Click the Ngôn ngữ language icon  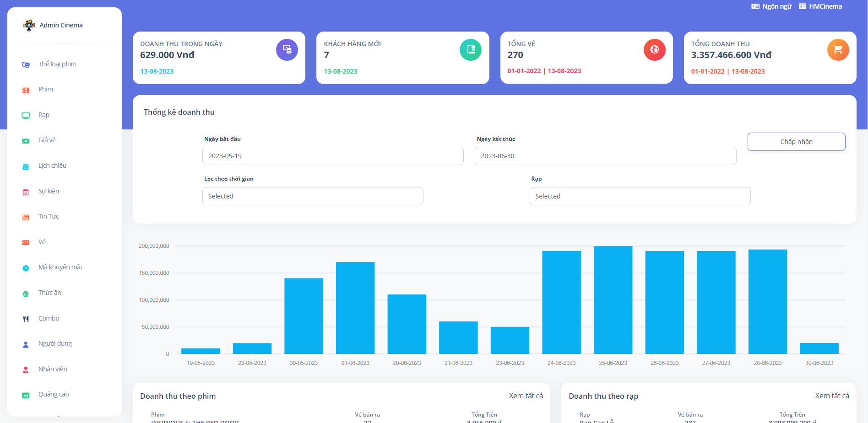[x=755, y=6]
